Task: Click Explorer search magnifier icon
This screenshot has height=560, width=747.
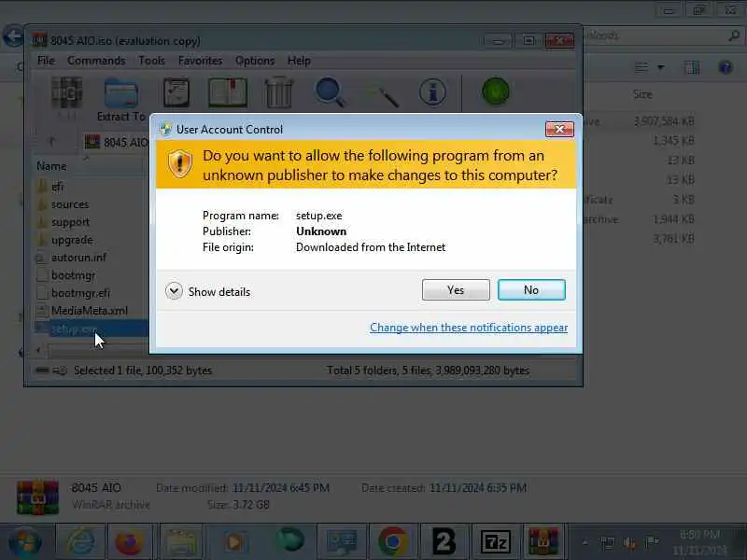Action: pos(734,35)
